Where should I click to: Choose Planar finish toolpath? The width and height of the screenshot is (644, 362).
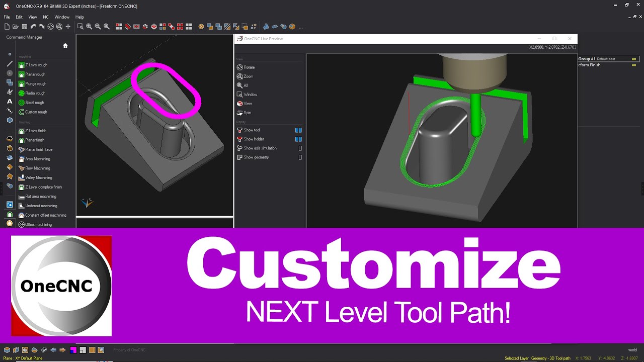[x=32, y=140]
